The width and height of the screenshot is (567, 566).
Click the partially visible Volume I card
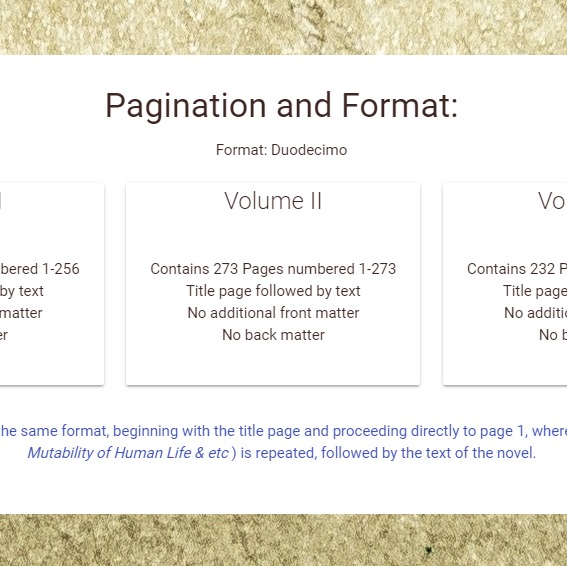tap(52, 284)
